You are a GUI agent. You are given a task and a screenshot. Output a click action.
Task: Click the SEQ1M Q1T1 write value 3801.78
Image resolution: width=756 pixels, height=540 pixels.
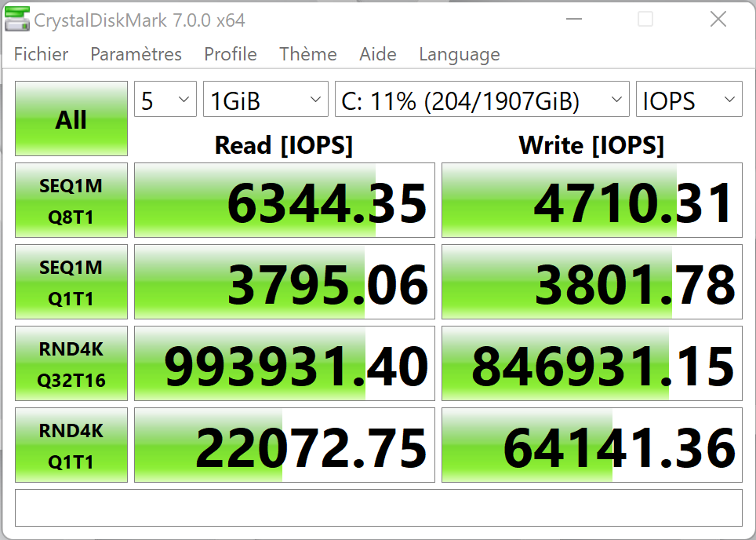(x=592, y=282)
